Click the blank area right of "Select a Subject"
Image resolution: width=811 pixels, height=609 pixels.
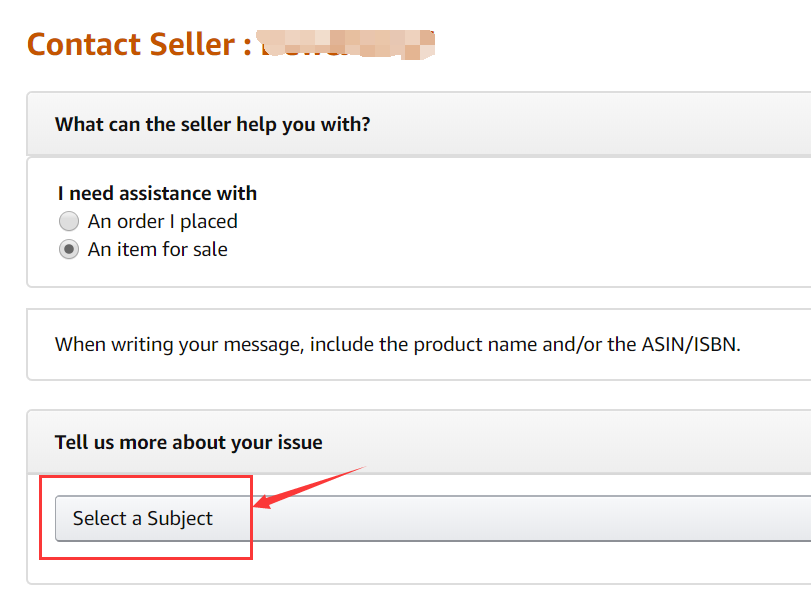tap(550, 518)
